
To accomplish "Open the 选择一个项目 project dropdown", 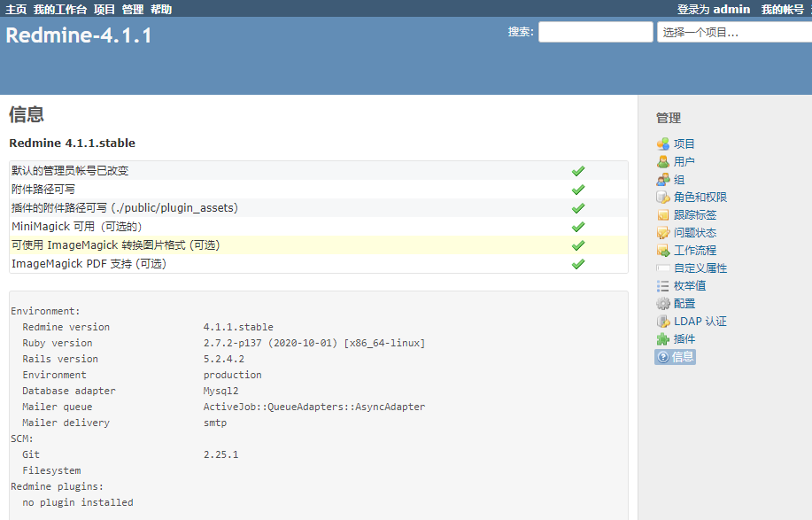I will coord(734,32).
